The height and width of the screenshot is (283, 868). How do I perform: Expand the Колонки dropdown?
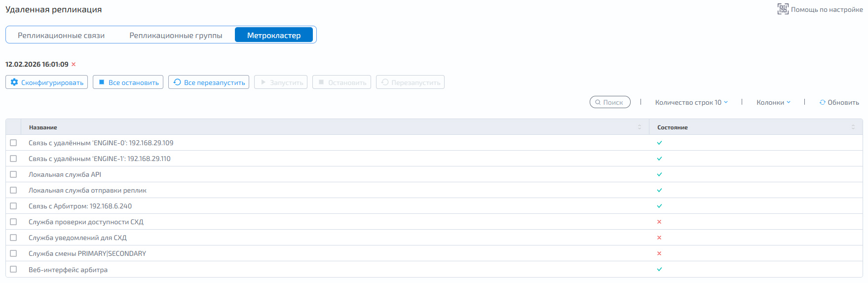(773, 102)
